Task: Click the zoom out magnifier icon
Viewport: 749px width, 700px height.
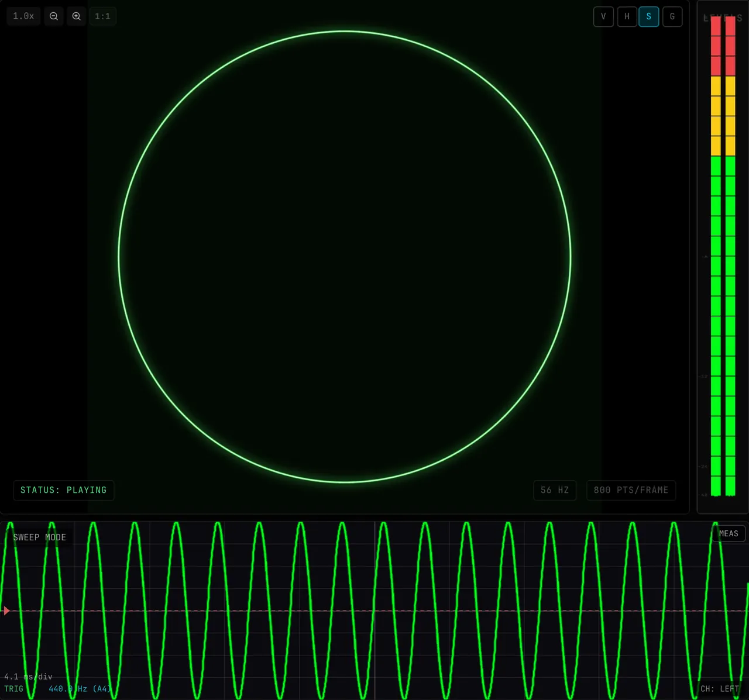Action: click(54, 16)
